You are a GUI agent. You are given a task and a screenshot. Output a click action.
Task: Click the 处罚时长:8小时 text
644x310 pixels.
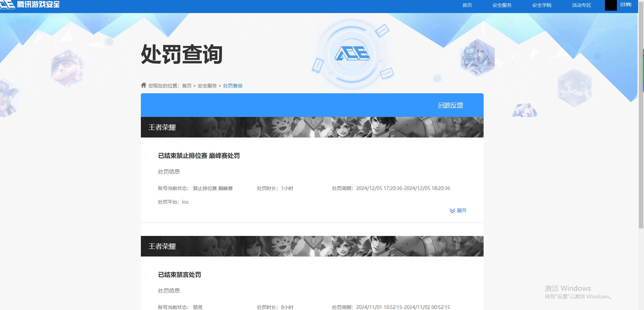tap(275, 307)
